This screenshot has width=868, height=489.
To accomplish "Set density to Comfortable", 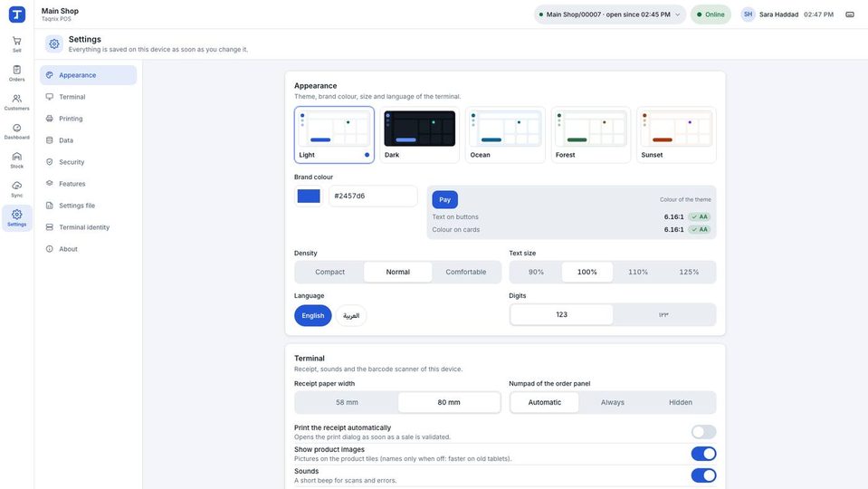I will (466, 272).
